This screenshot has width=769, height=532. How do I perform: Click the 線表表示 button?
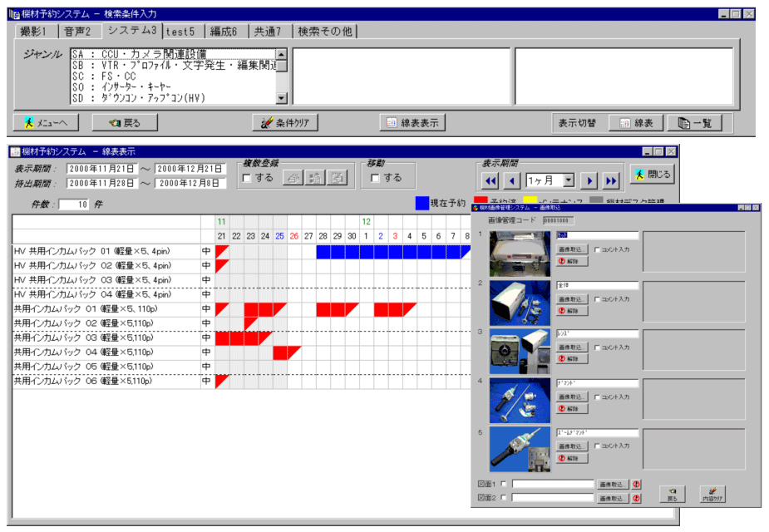coord(412,123)
